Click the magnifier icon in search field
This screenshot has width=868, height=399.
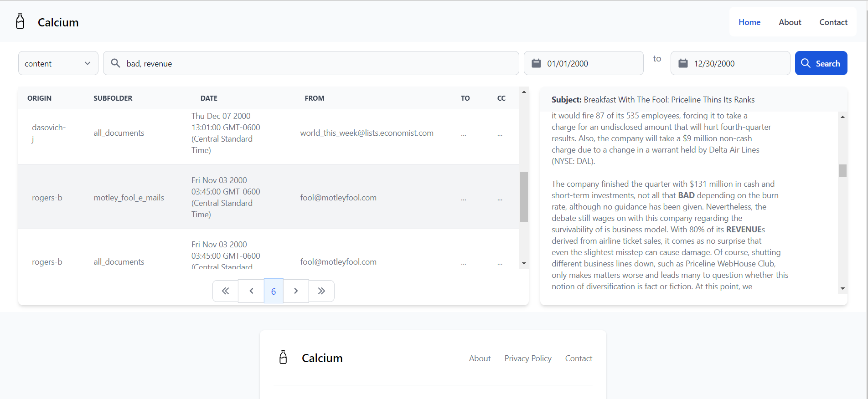116,63
